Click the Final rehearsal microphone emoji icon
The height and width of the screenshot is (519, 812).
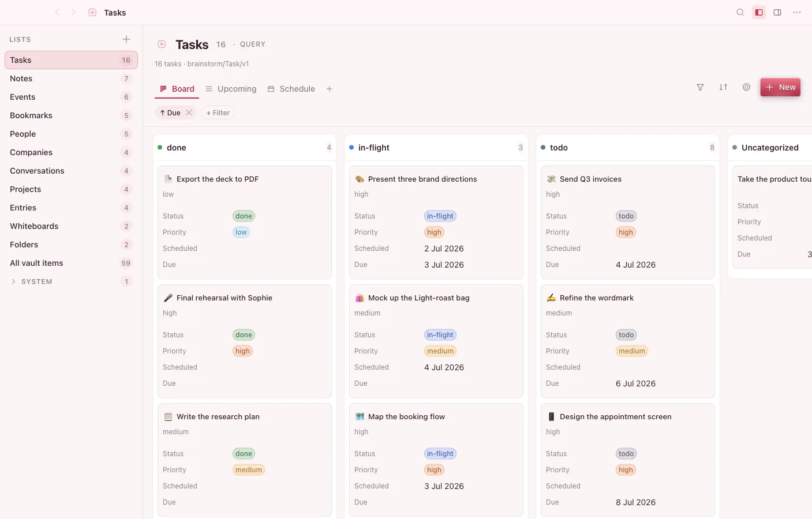[168, 298]
